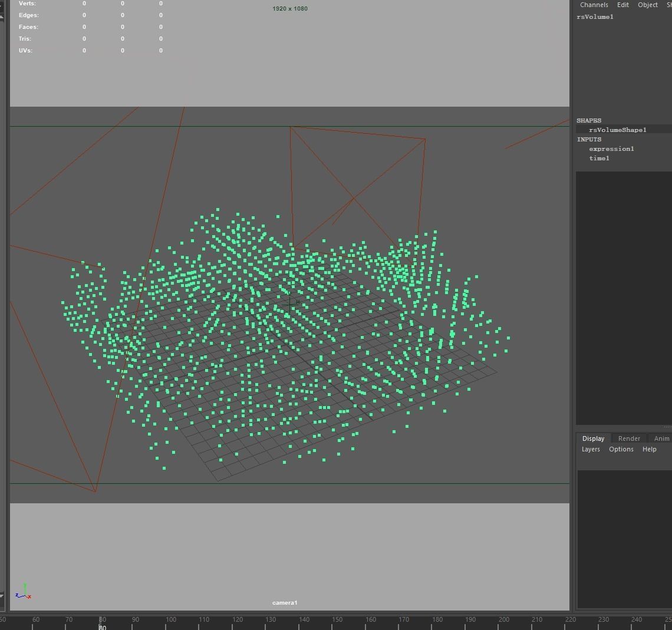Switch to the Display layer tab

coord(593,438)
